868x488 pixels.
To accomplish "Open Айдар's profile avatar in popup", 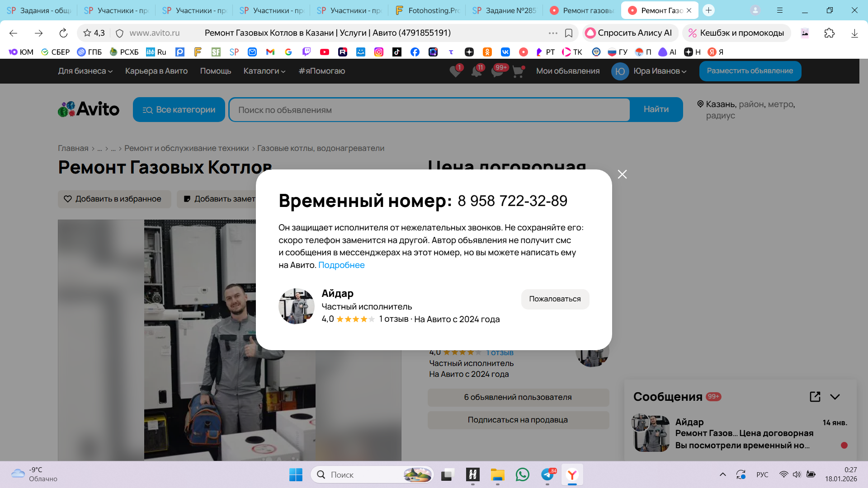I will click(296, 306).
